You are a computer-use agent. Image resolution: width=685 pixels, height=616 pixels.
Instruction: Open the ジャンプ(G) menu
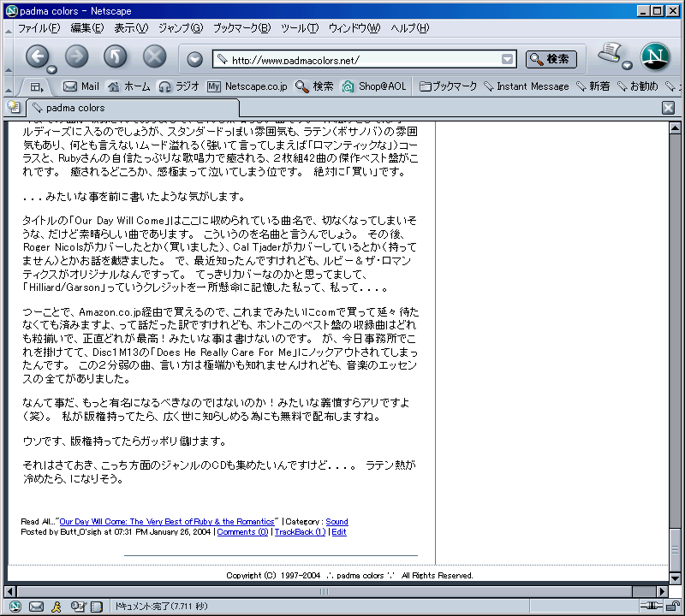181,28
